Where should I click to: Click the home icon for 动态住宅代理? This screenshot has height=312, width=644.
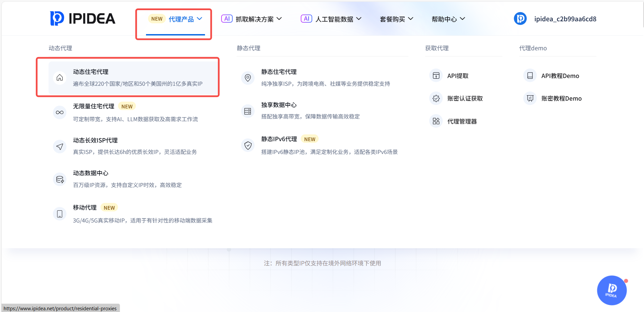click(60, 78)
